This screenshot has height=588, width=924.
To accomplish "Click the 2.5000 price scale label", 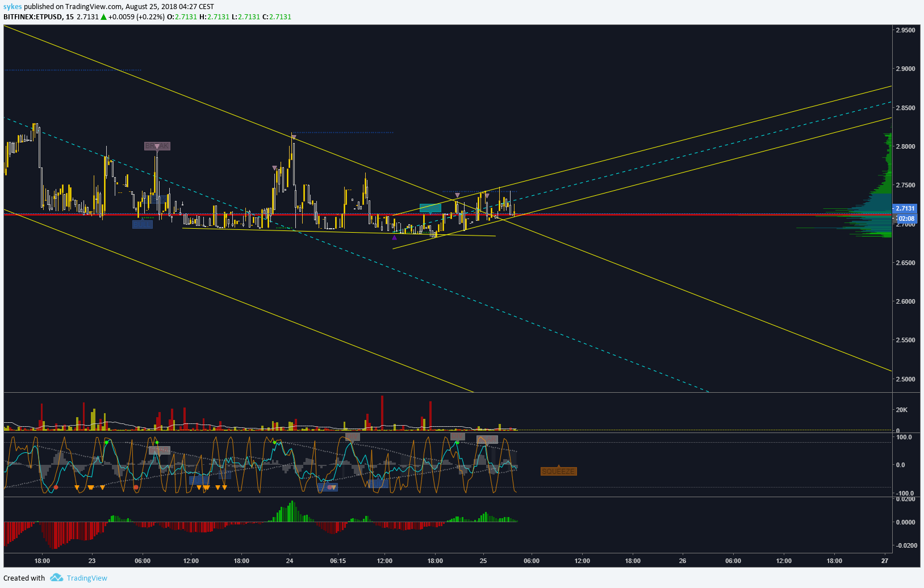I will click(905, 379).
